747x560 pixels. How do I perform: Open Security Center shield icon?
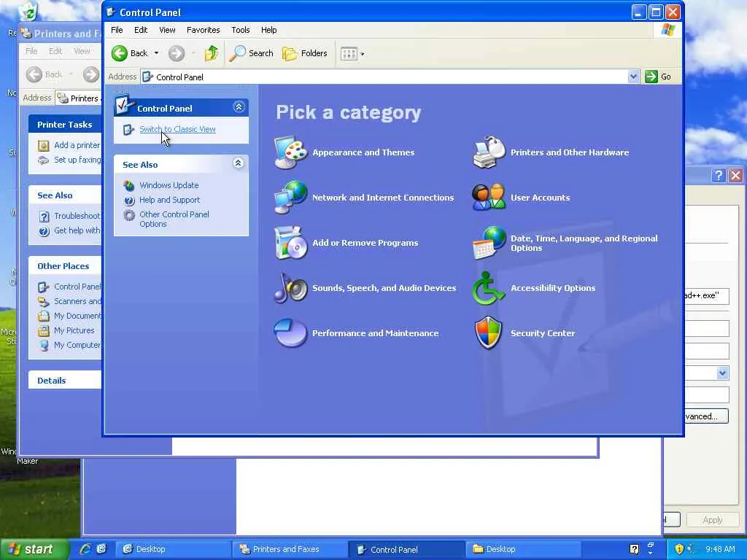point(489,333)
